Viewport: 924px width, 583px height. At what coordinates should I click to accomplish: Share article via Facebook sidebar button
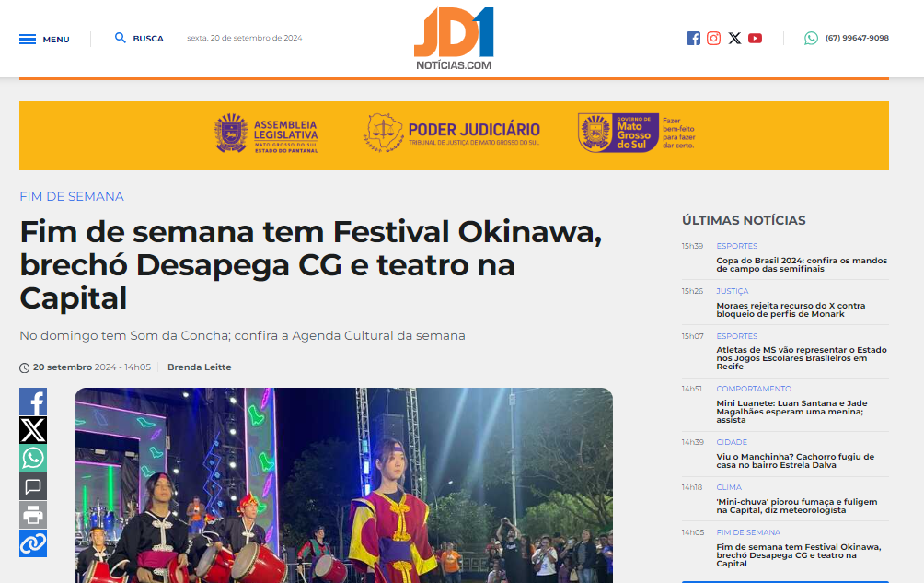coord(33,402)
